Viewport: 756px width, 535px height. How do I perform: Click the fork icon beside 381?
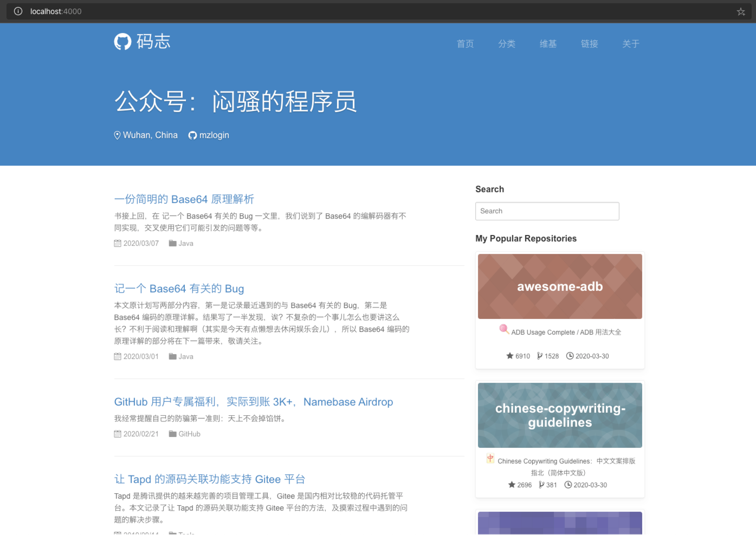[541, 485]
